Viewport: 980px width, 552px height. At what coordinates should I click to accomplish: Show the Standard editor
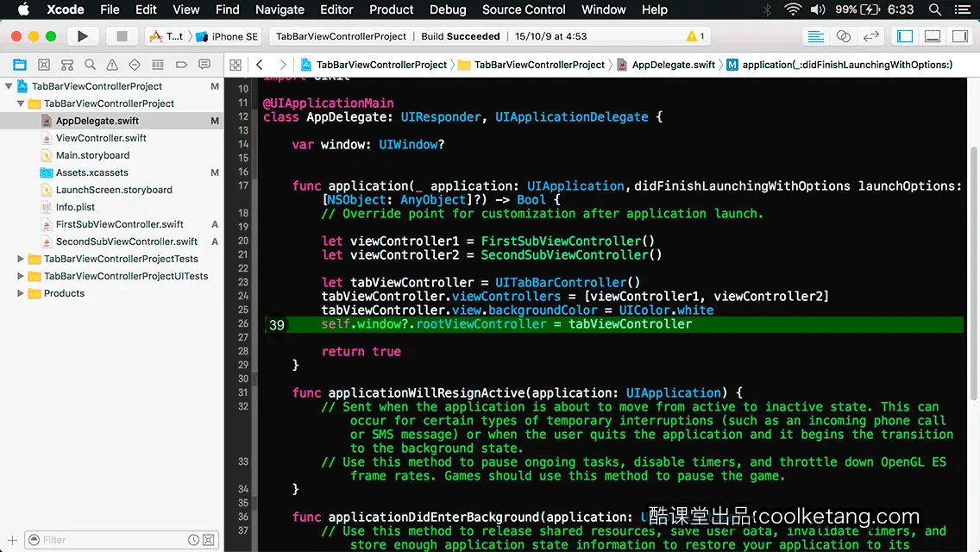[x=815, y=36]
